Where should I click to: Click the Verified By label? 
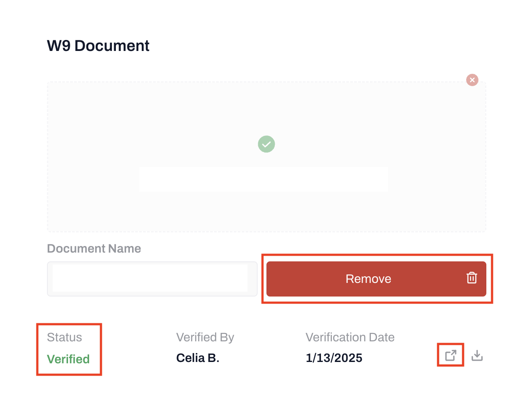click(x=205, y=337)
